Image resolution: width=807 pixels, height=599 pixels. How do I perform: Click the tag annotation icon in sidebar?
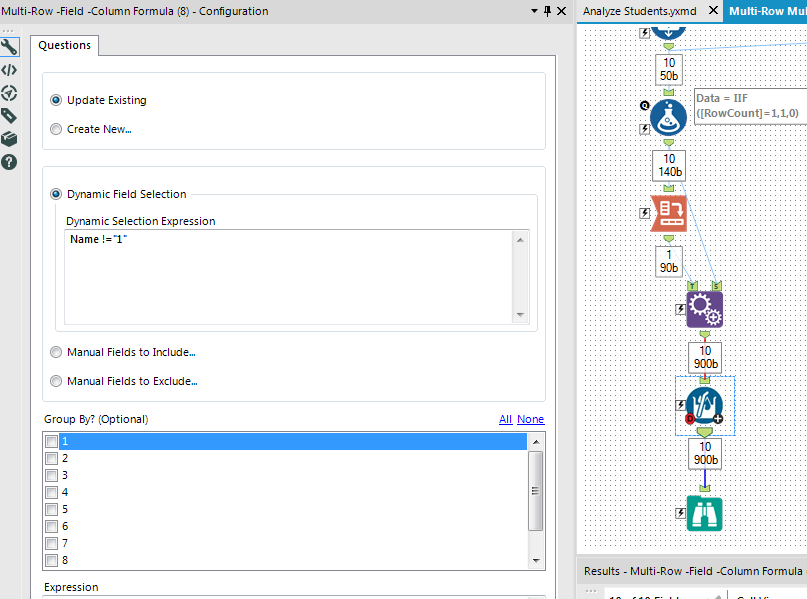pyautogui.click(x=11, y=116)
